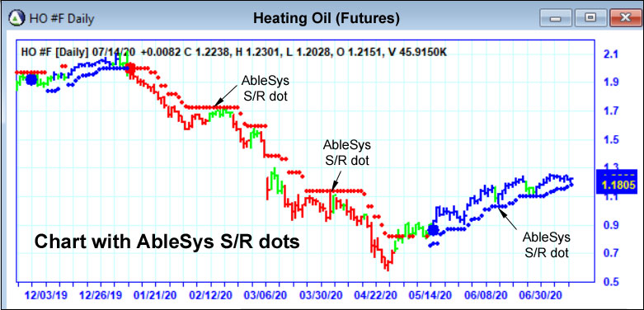This screenshot has height=310, width=644.
Task: Minimize the Heating Oil chart window
Action: click(x=556, y=18)
